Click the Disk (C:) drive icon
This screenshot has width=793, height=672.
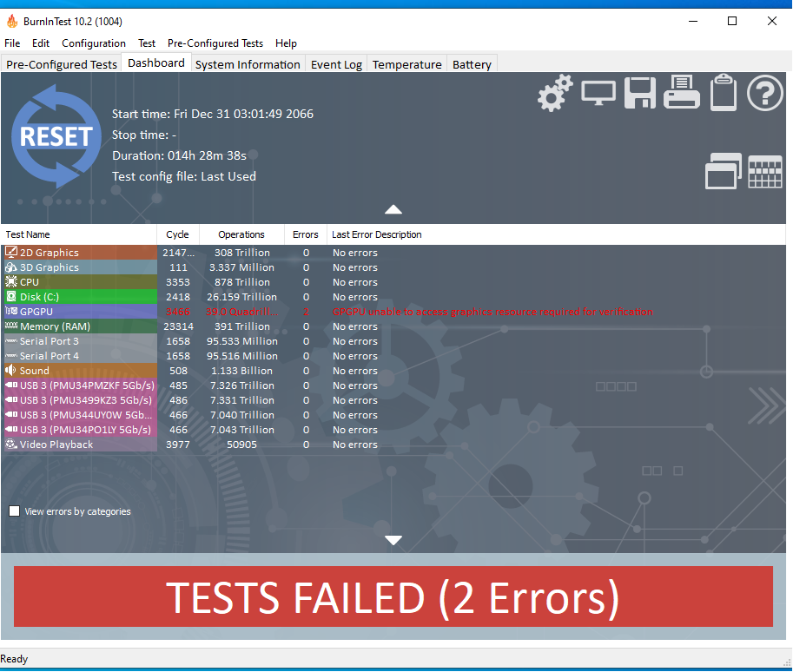pyautogui.click(x=11, y=296)
